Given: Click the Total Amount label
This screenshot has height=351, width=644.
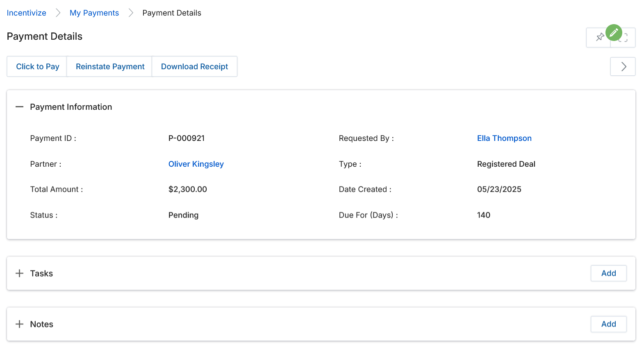Looking at the screenshot, I should coord(57,189).
